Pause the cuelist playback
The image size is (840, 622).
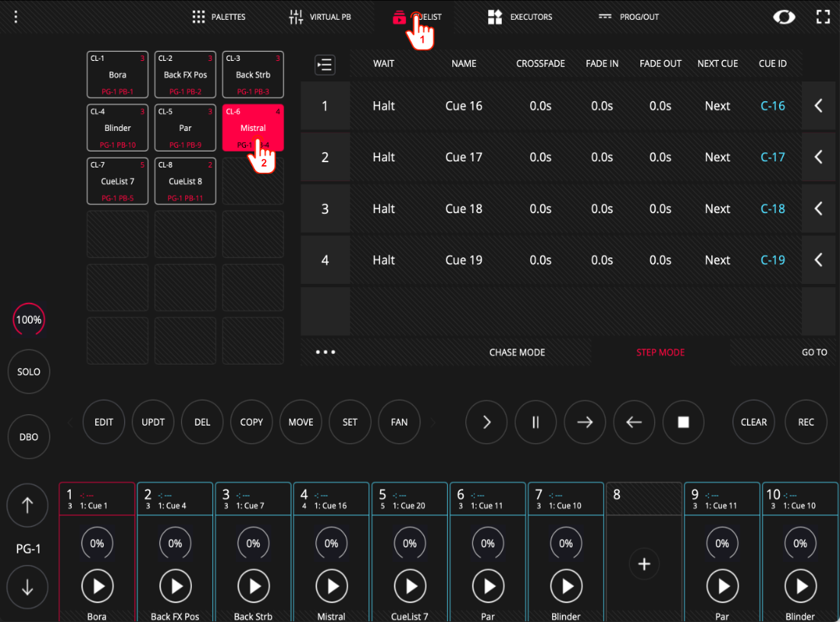coord(535,423)
